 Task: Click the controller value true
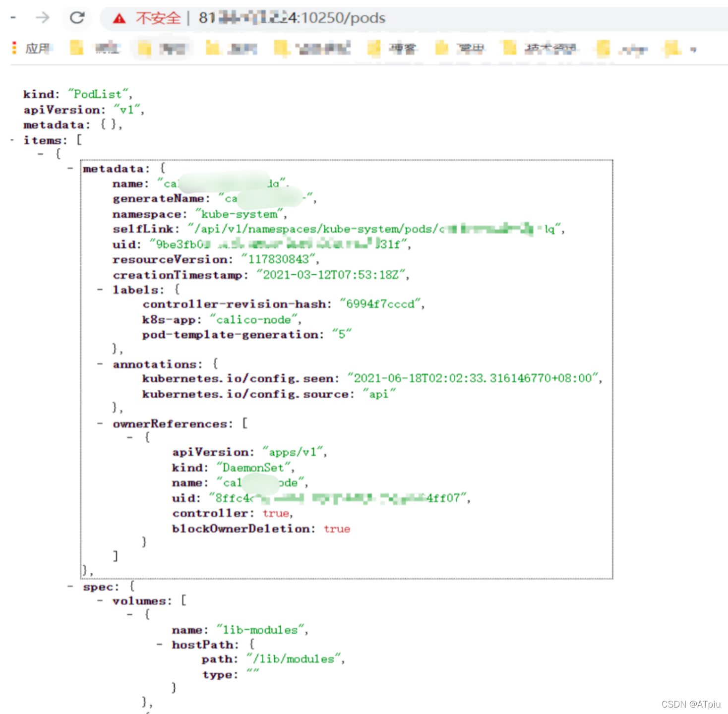(x=276, y=513)
